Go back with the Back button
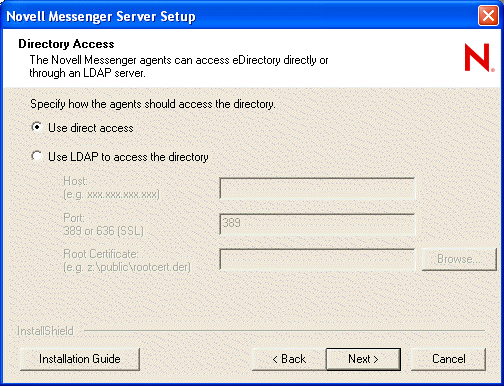Image resolution: width=504 pixels, height=386 pixels. click(x=289, y=359)
